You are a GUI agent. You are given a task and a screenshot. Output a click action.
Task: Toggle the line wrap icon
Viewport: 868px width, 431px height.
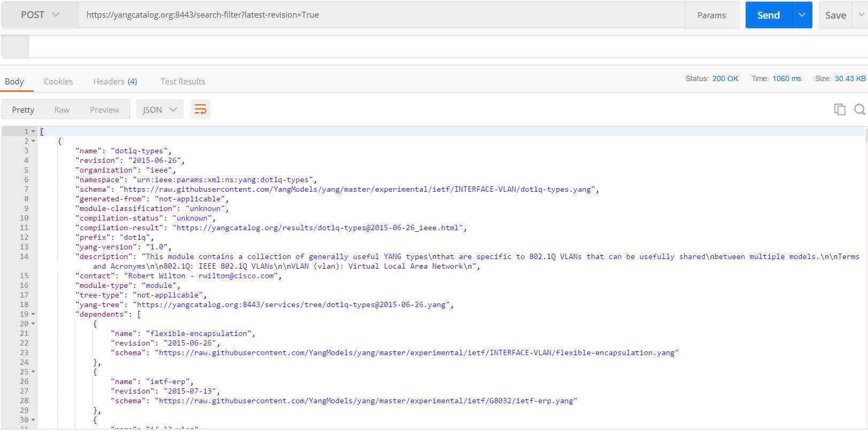200,109
